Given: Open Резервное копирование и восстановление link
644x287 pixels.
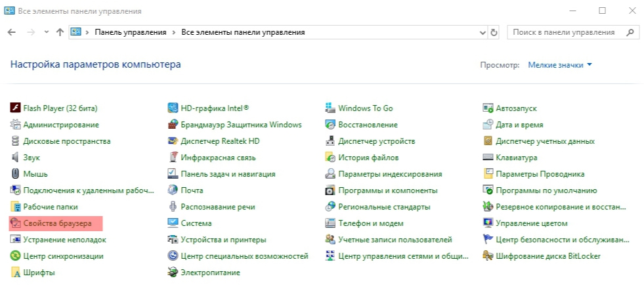Looking at the screenshot, I should click(x=561, y=207).
